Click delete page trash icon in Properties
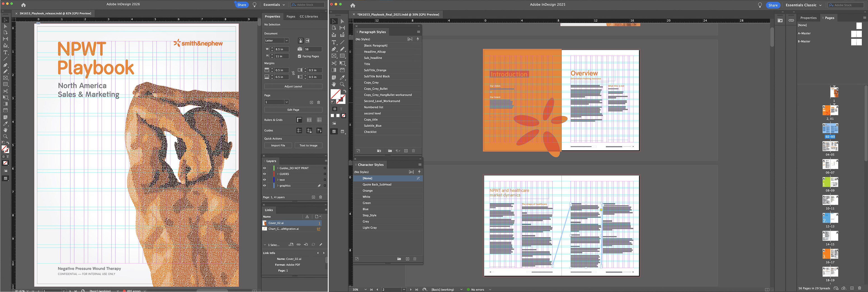This screenshot has height=292, width=868. (x=318, y=102)
